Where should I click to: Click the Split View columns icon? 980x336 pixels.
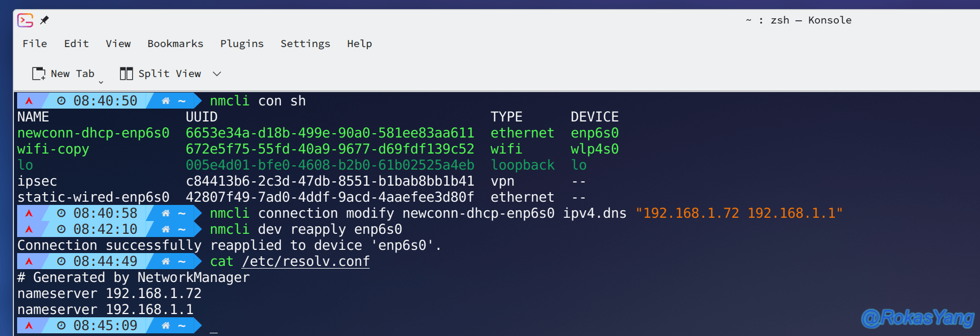click(x=126, y=74)
